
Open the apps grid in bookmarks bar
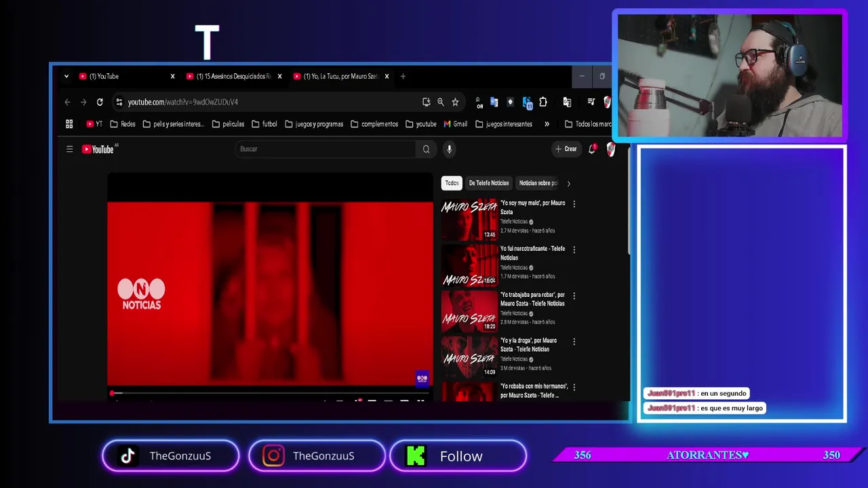(x=69, y=124)
